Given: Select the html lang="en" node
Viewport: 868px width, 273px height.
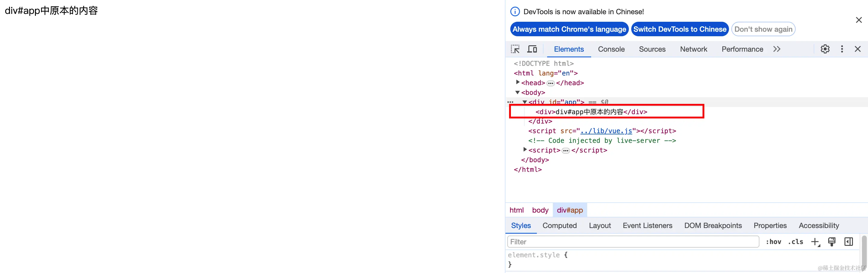Looking at the screenshot, I should 546,73.
